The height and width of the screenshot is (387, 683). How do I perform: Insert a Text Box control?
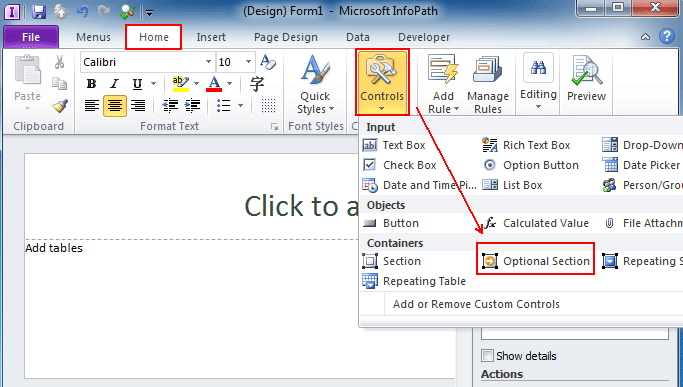coord(394,145)
